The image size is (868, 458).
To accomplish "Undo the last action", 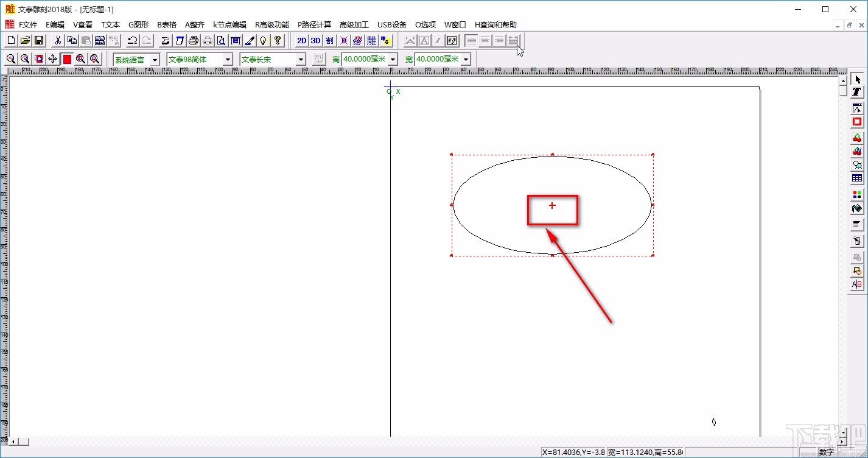I will click(x=132, y=41).
